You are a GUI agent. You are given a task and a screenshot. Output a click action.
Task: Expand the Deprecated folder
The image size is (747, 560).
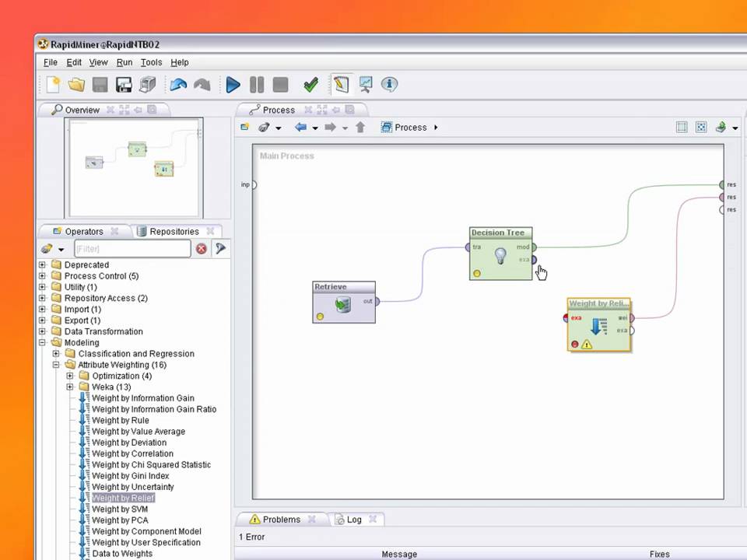click(42, 264)
